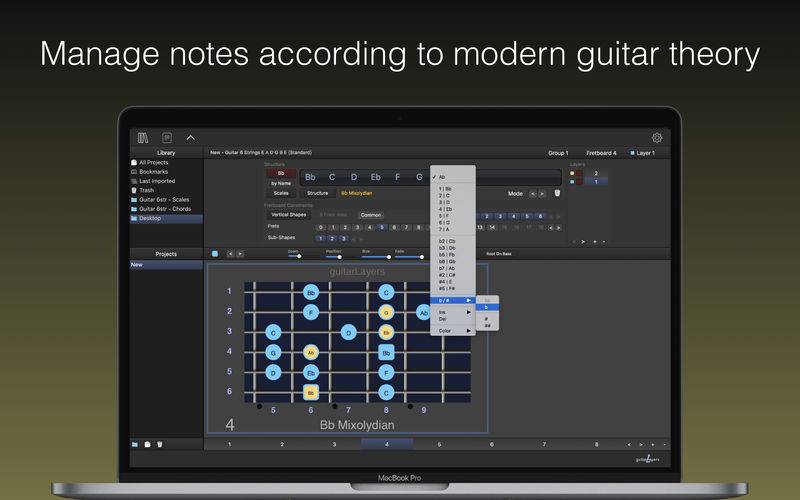This screenshot has height=500, width=800.
Task: Click Mode next arrow
Action: pyautogui.click(x=542, y=194)
